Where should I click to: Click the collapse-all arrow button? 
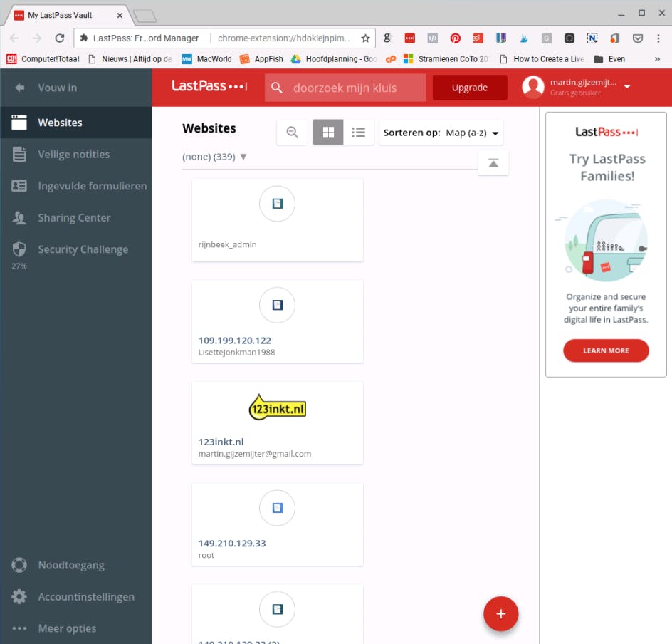coord(493,163)
